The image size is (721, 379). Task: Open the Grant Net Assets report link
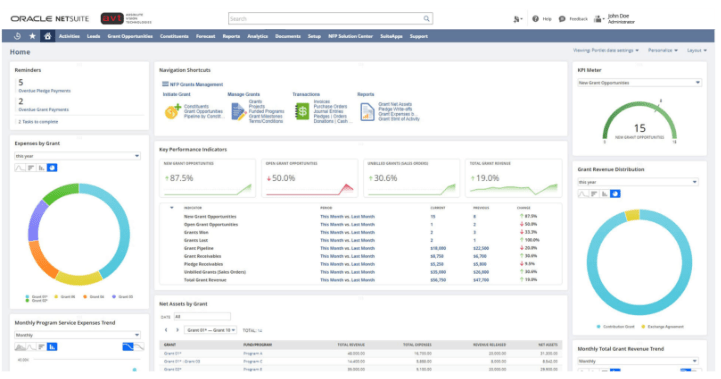click(x=395, y=104)
